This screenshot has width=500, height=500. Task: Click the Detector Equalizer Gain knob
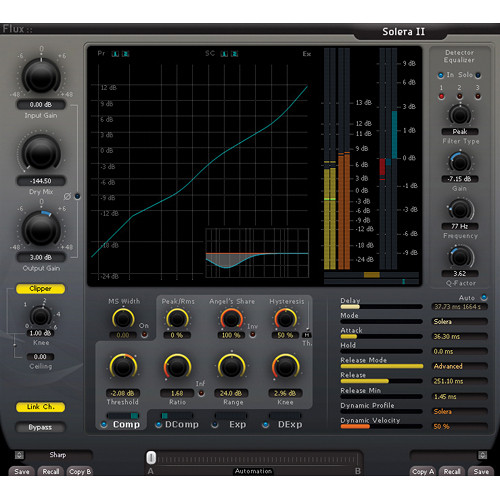click(x=460, y=163)
